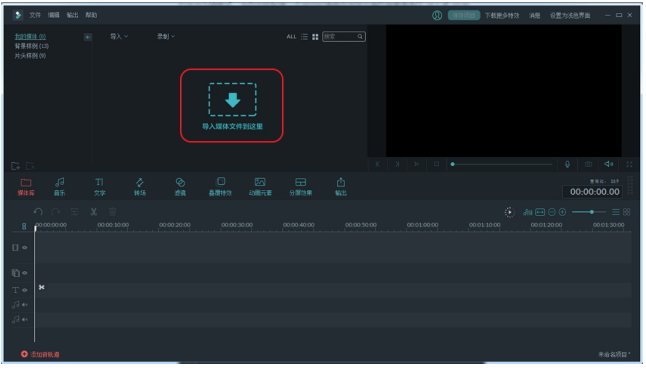Mute the first audio track
The width and height of the screenshot is (646, 370).
click(x=25, y=304)
